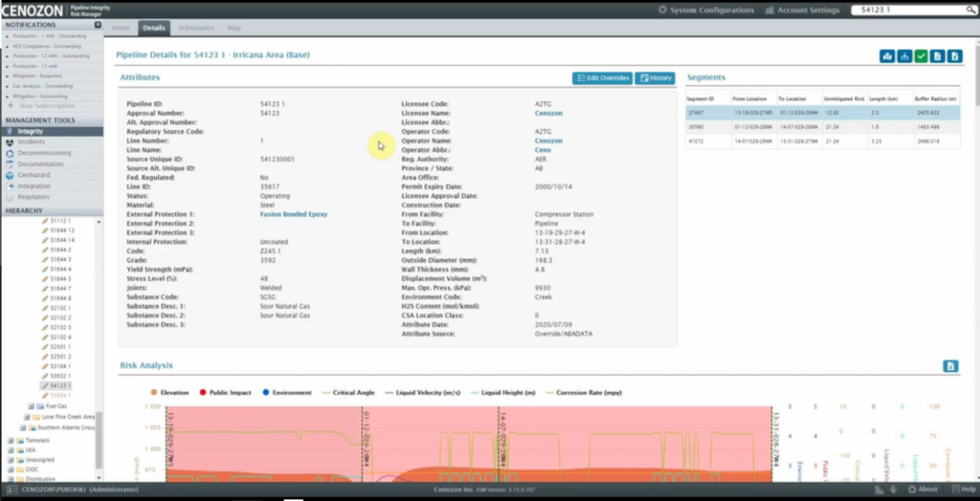The image size is (980, 501).
Task: Click the Incidents hazard icon
Action: (x=10, y=142)
